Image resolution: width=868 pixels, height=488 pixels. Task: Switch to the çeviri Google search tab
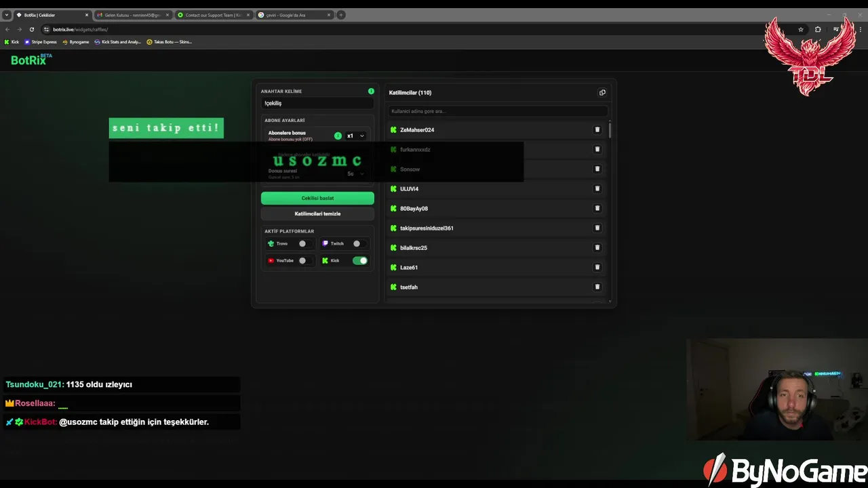click(x=294, y=15)
